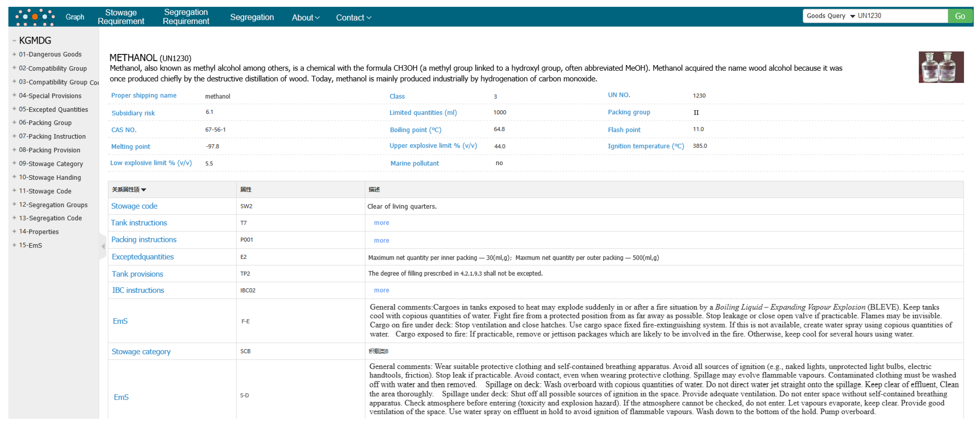Click the KGMDG logo icon
The height and width of the screenshot is (433, 980).
coord(35,17)
